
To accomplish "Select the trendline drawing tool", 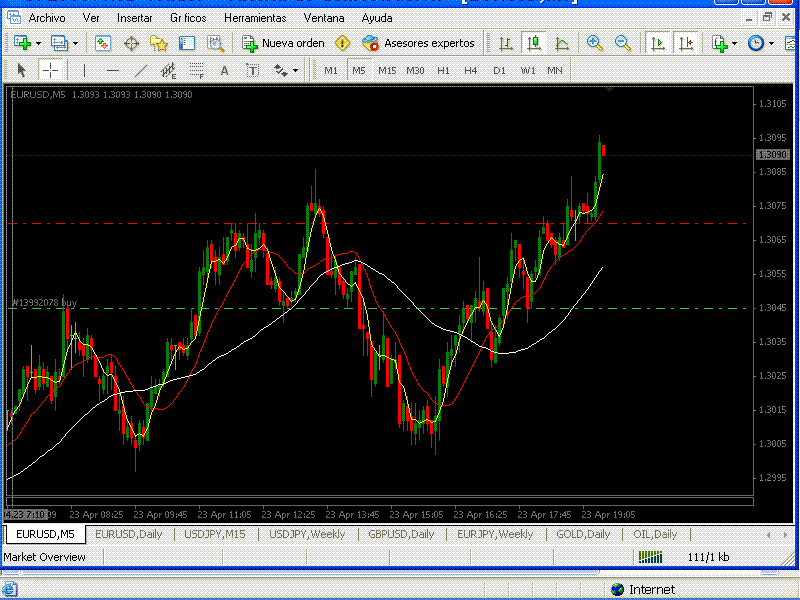I will point(141,70).
